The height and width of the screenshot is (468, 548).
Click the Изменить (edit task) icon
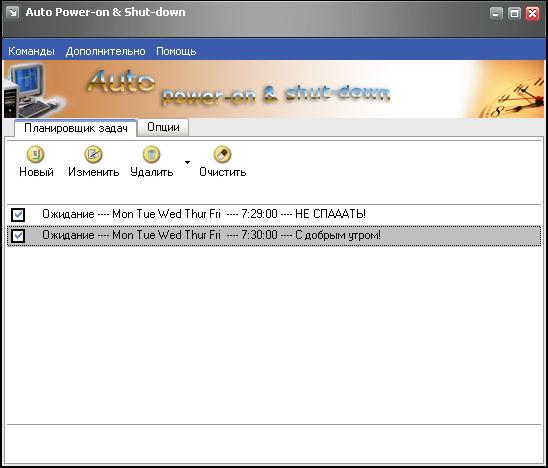[93, 154]
